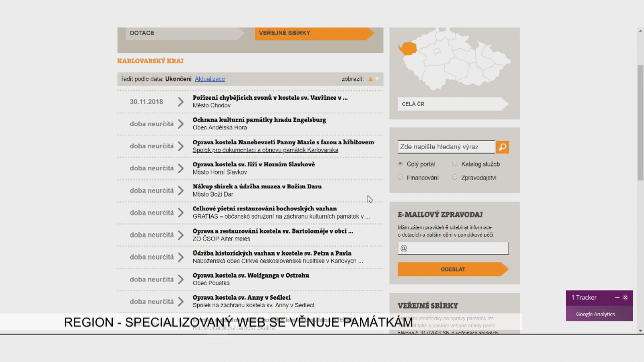Select Celý portál radio option

[x=400, y=164]
